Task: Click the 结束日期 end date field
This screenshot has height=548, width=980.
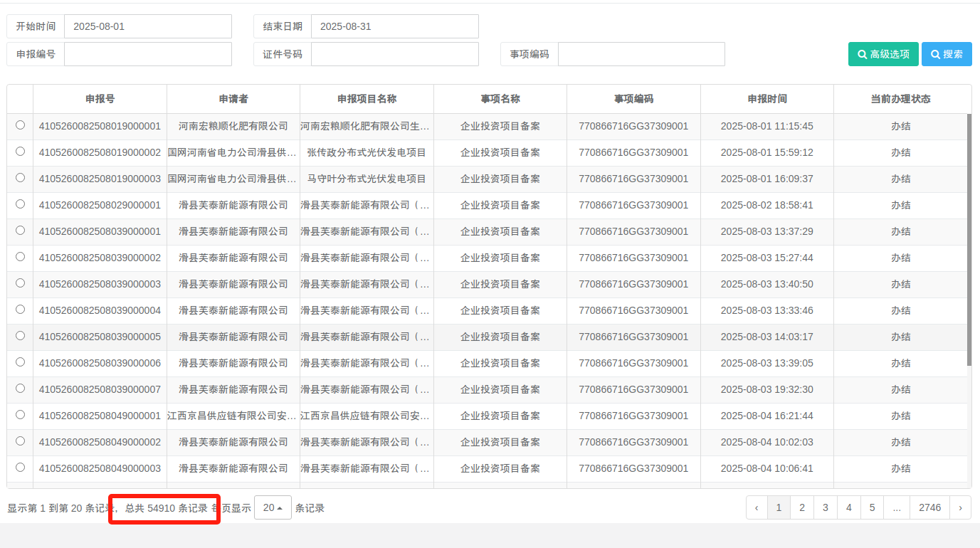Action: pyautogui.click(x=394, y=26)
